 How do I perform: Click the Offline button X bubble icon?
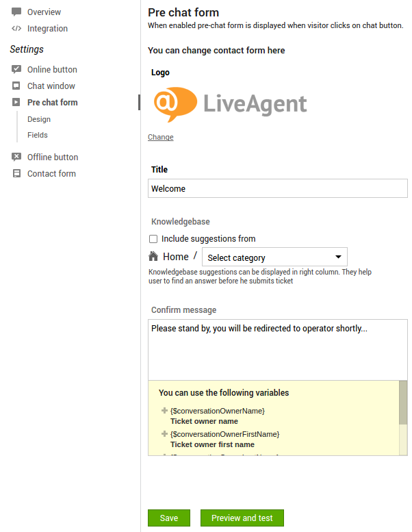coord(16,157)
